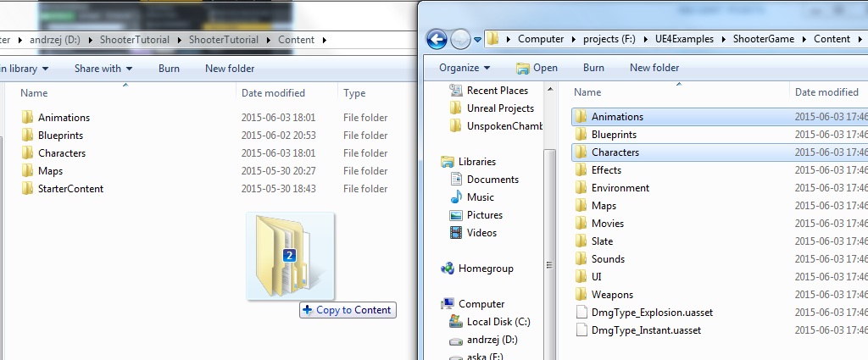Select Maps folder icon in left window
The height and width of the screenshot is (360, 868).
coord(28,170)
